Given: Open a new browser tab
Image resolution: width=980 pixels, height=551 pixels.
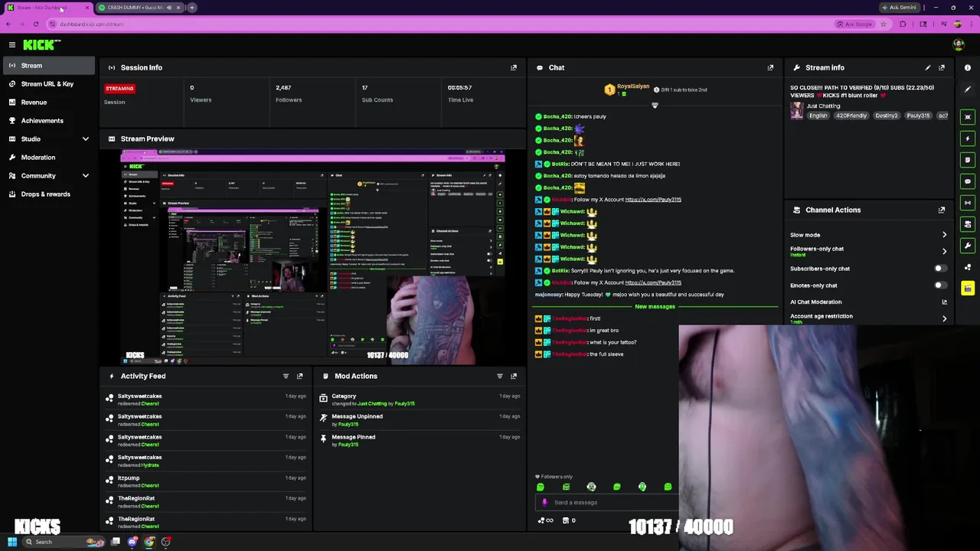Looking at the screenshot, I should (192, 8).
